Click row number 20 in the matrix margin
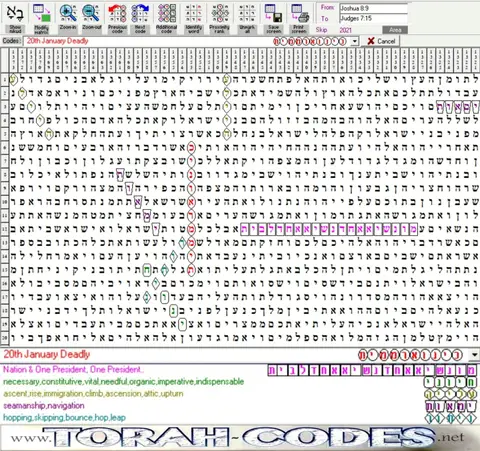The height and width of the screenshot is (451, 480). (x=5, y=338)
